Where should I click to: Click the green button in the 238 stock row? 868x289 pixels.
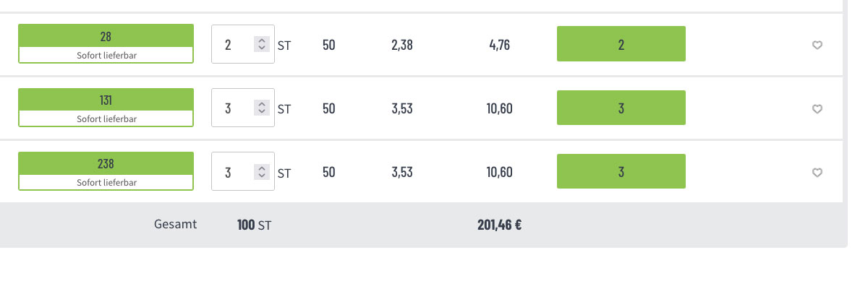pyautogui.click(x=621, y=171)
